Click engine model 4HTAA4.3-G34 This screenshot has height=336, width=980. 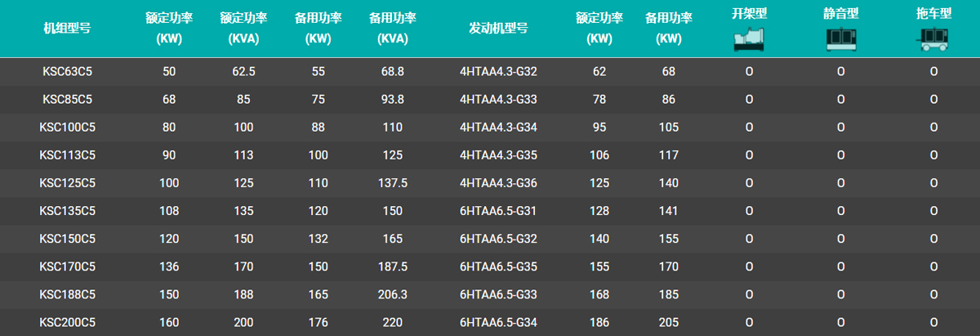pos(498,128)
